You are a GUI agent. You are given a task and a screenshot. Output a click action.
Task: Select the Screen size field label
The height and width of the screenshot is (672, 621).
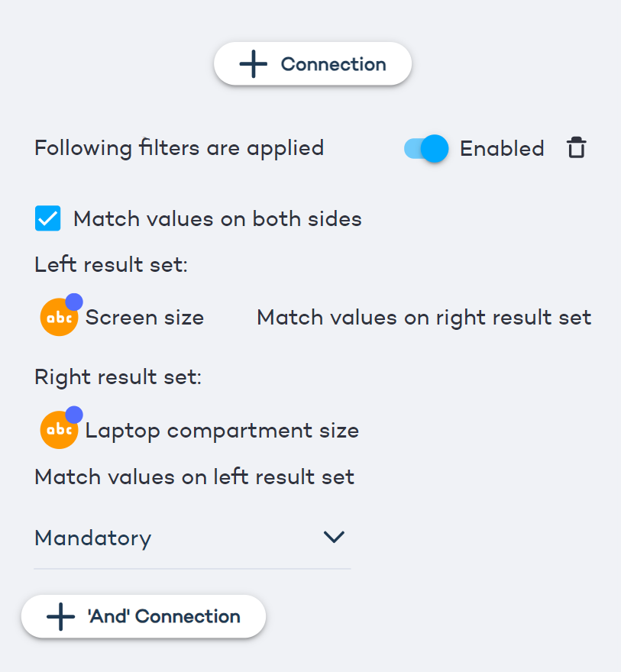tap(144, 318)
